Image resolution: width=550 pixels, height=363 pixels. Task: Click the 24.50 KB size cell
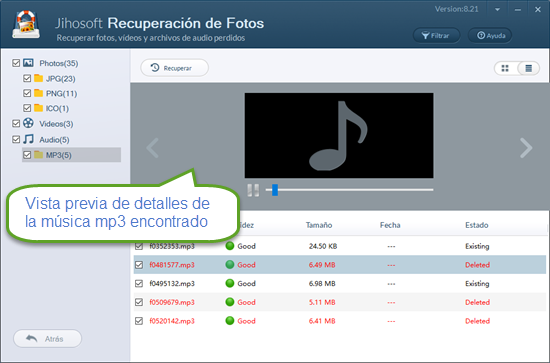323,246
